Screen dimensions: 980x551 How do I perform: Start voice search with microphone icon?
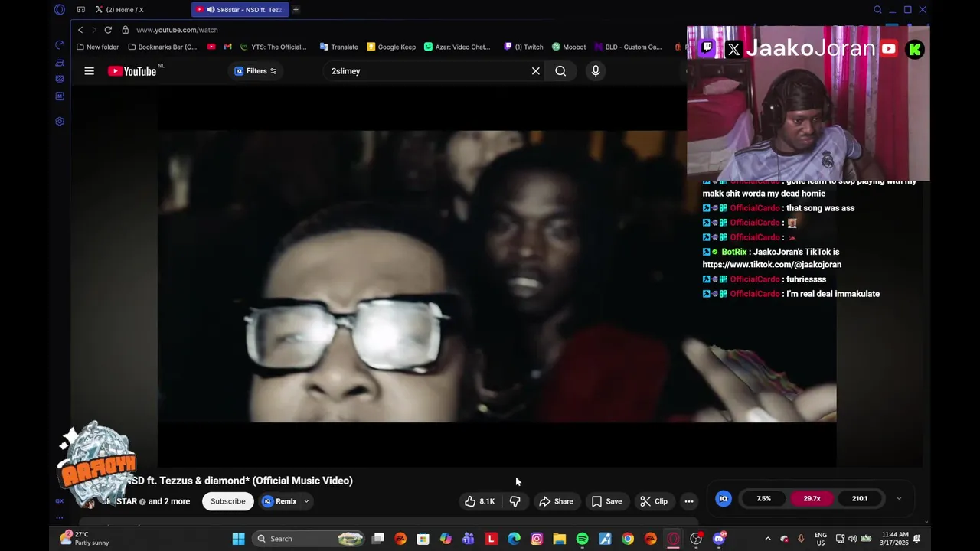[596, 71]
